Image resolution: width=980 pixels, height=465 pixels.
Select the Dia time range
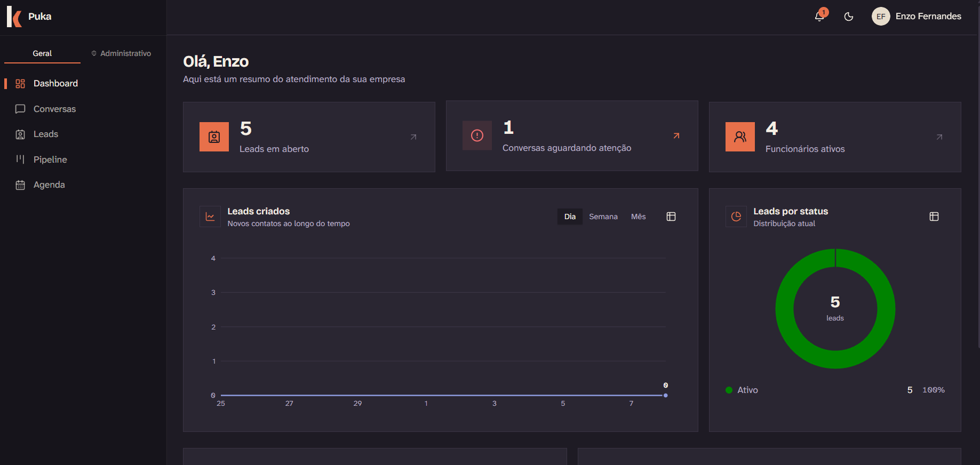(x=570, y=217)
